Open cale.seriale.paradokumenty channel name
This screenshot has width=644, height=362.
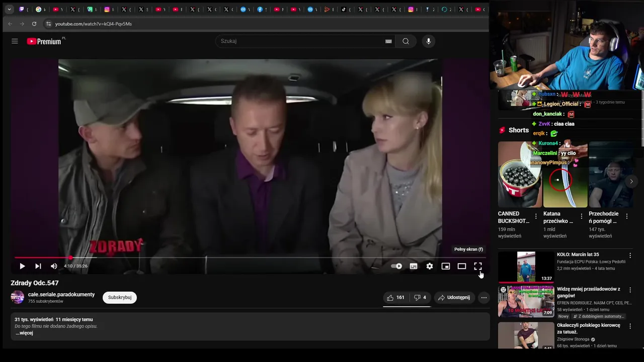point(61,295)
